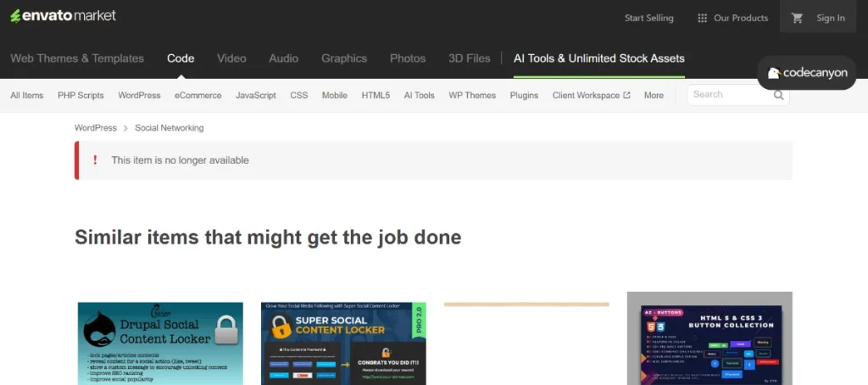Open the Audio category

283,59
